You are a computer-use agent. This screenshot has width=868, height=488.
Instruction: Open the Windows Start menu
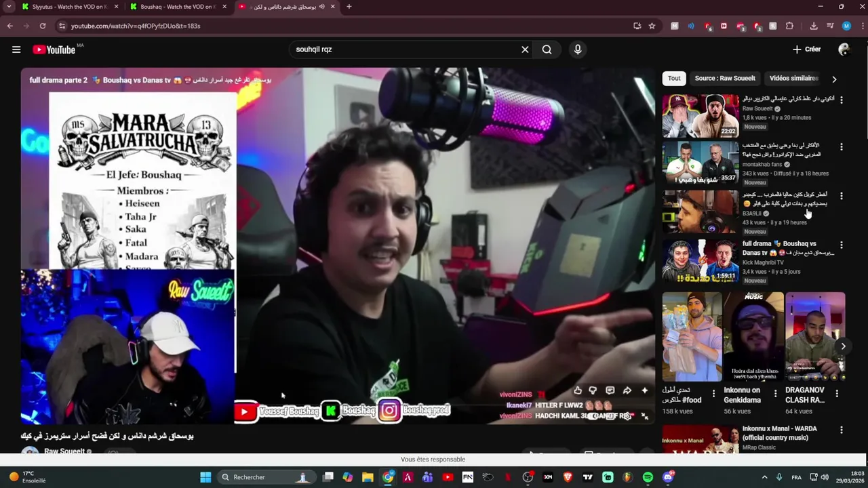point(205,477)
